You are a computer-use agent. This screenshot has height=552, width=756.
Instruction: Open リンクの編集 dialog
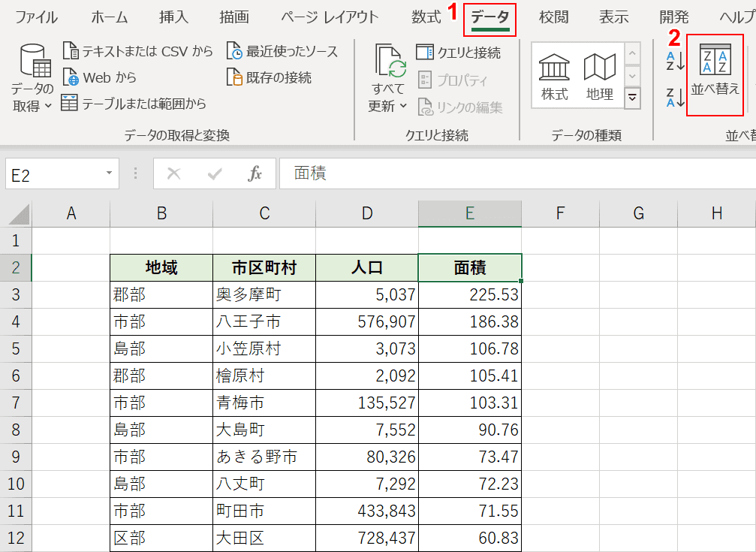click(460, 107)
